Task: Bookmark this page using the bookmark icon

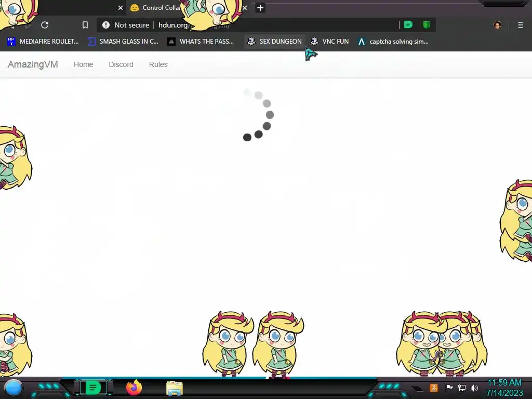Action: (85, 25)
